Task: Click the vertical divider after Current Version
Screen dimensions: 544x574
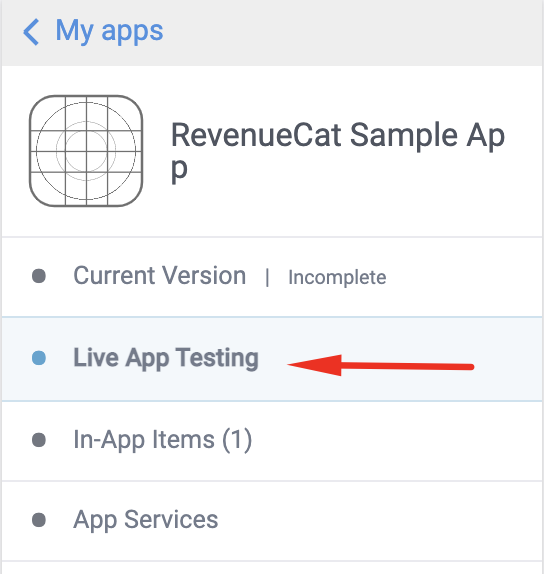Action: [x=268, y=277]
